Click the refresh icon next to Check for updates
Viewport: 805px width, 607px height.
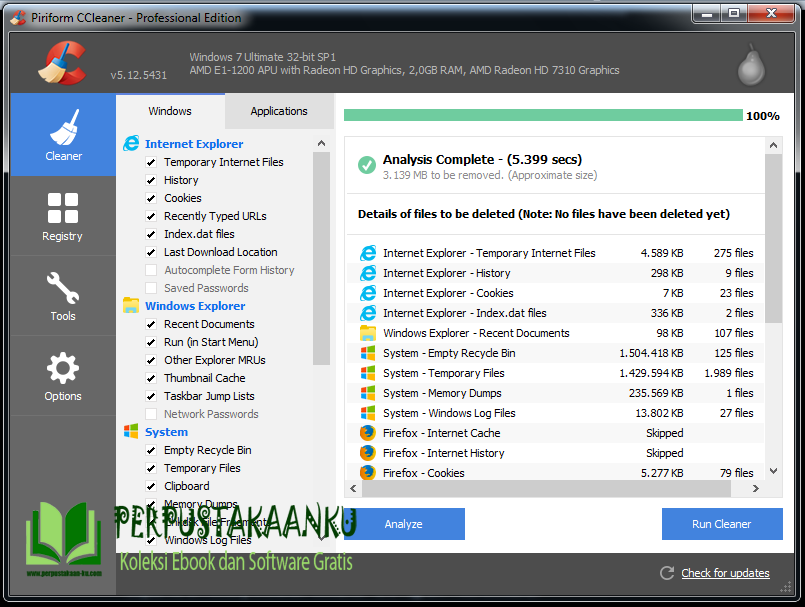[667, 573]
